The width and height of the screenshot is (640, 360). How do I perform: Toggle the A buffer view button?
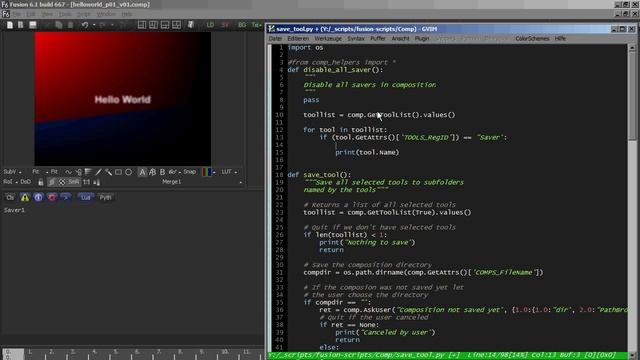(x=142, y=172)
